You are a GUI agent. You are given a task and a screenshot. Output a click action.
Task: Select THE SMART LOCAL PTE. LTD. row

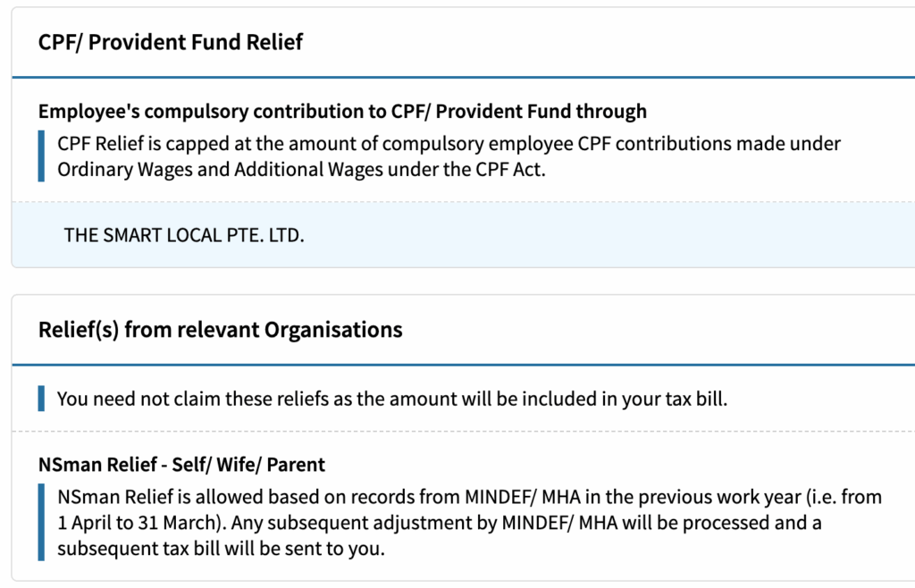coord(464,235)
